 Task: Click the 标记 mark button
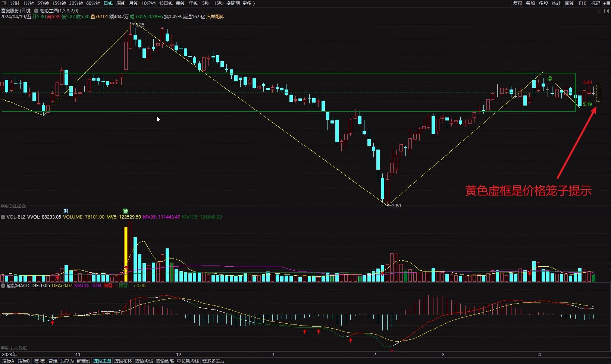596,3
